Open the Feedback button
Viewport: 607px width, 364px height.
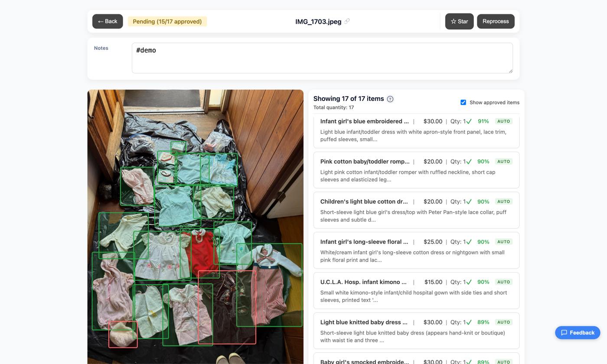[x=578, y=332]
